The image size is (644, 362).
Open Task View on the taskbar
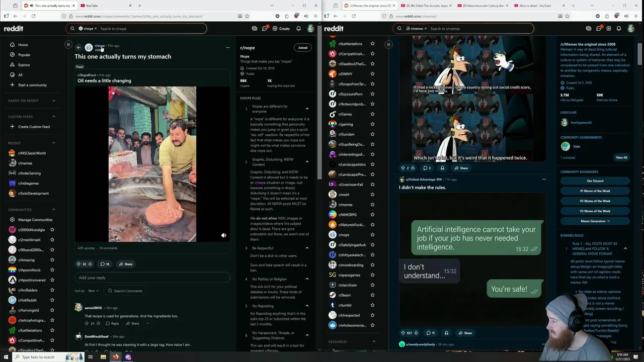pyautogui.click(x=90, y=357)
